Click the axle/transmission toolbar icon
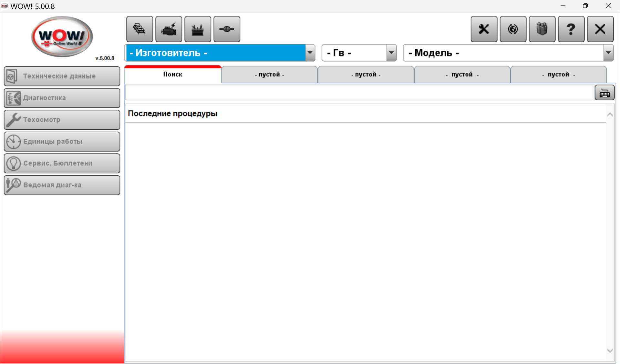 pos(227,29)
